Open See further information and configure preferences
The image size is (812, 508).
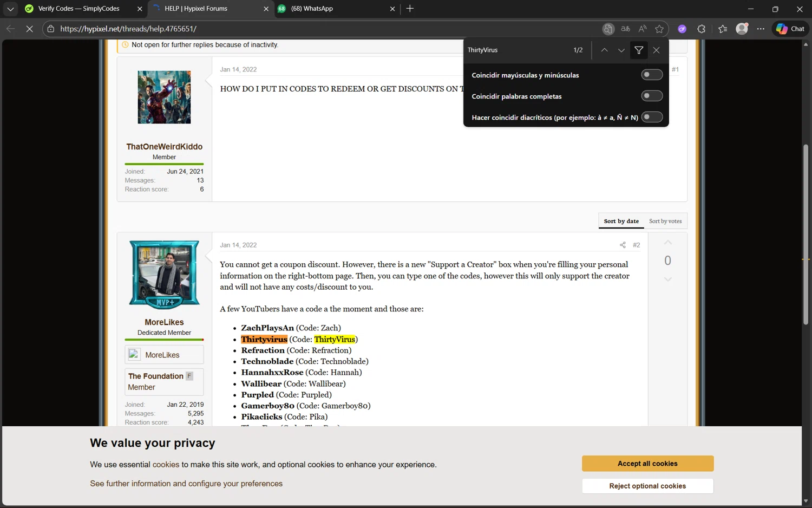point(186,484)
